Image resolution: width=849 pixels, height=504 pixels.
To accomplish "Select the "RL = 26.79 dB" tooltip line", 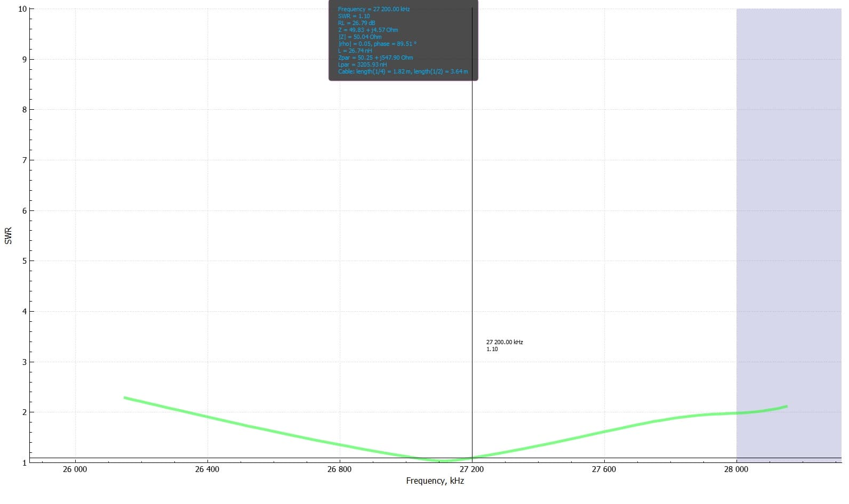I will [x=357, y=23].
